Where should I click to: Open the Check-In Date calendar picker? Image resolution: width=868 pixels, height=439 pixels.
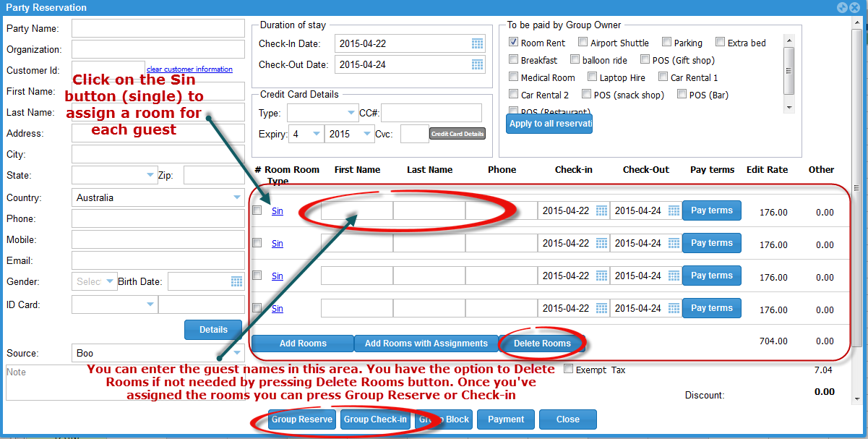tap(477, 43)
